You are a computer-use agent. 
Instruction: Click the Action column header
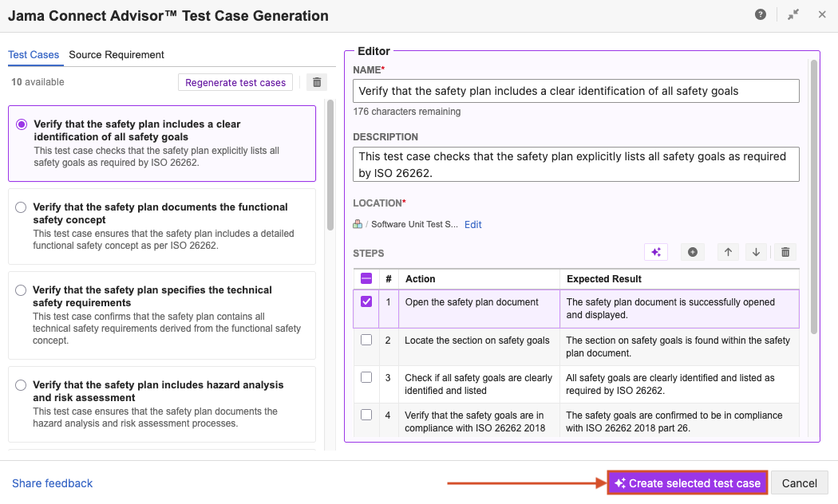pos(479,278)
